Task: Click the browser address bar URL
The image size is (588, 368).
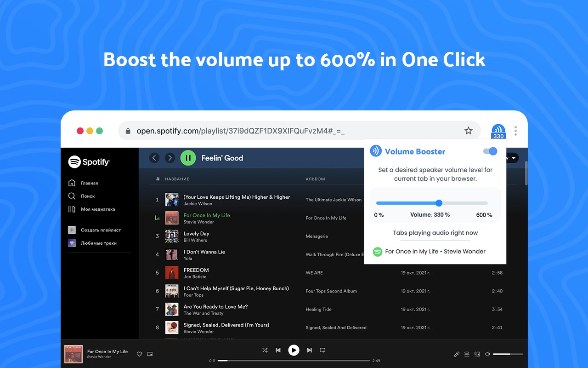Action: click(x=240, y=131)
